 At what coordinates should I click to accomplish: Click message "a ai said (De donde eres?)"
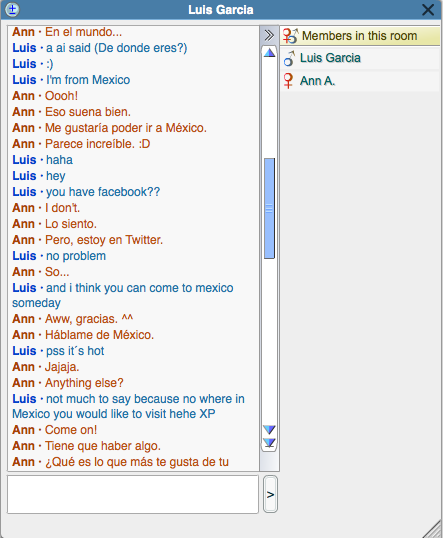point(117,48)
